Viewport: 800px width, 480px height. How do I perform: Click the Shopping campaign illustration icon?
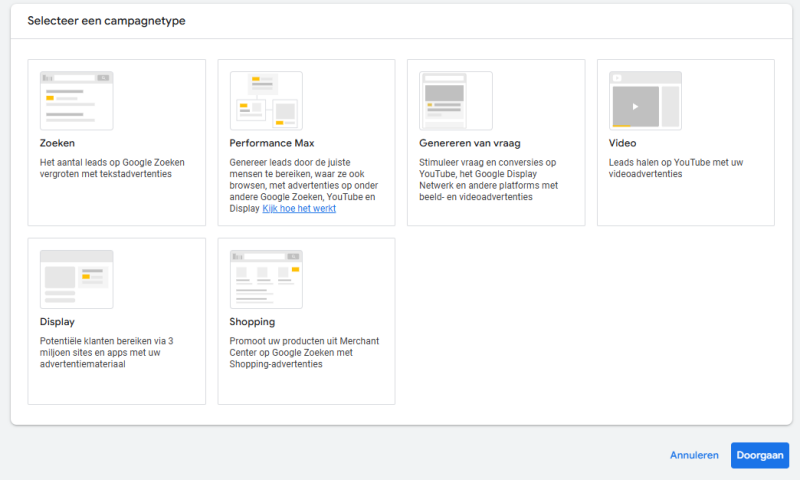pos(266,279)
